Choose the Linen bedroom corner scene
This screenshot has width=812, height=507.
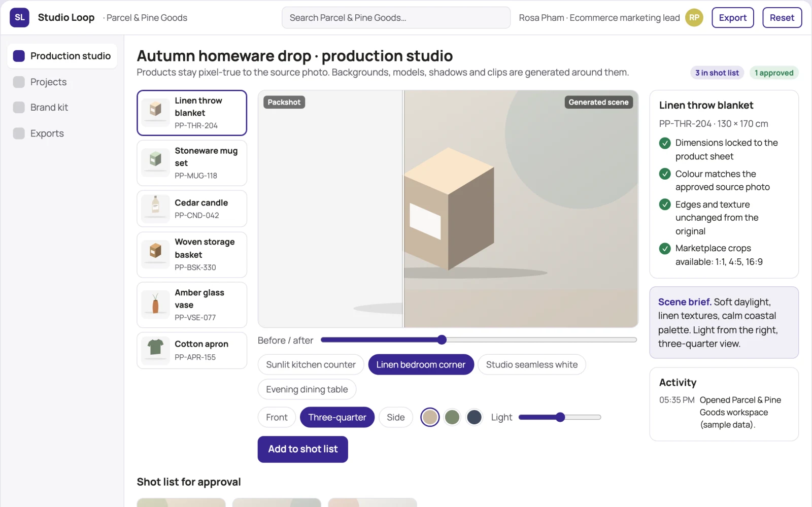pos(421,364)
